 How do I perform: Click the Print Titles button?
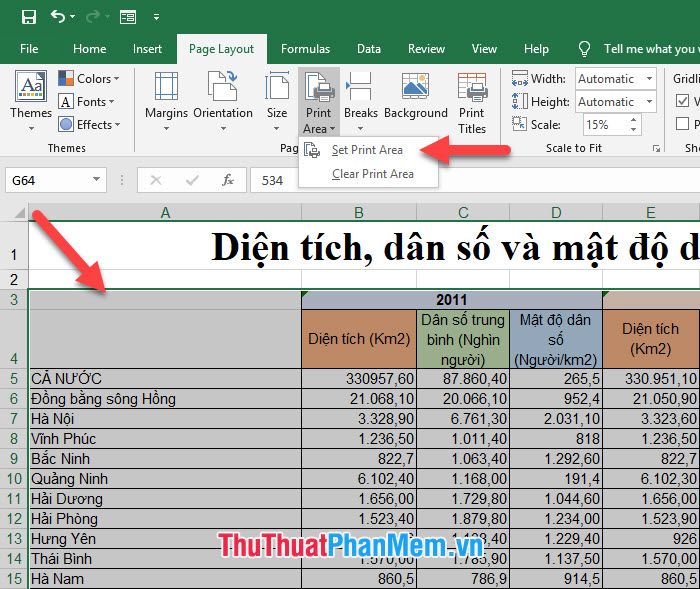point(472,102)
